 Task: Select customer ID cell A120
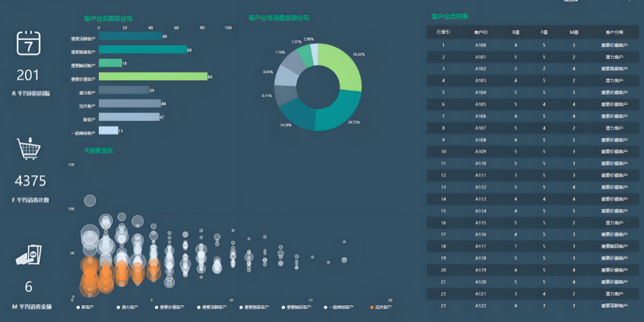[481, 282]
